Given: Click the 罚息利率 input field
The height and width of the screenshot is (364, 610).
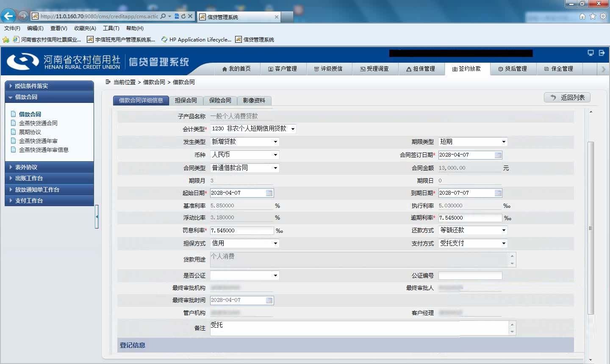Looking at the screenshot, I should 242,231.
